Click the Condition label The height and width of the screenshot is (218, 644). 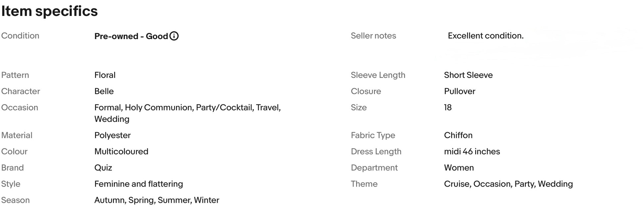[x=20, y=36]
